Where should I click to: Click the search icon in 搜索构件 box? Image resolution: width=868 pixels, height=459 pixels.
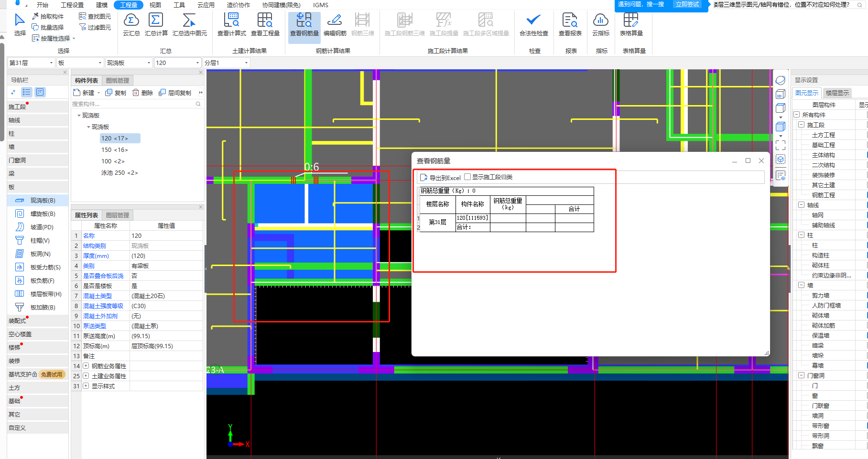pos(198,104)
